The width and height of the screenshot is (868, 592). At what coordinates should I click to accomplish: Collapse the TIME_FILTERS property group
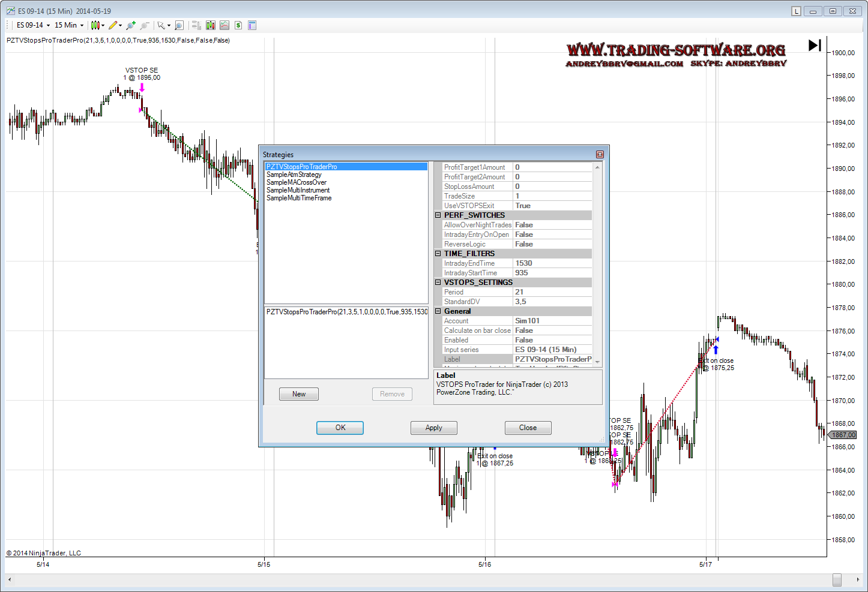[x=438, y=254]
